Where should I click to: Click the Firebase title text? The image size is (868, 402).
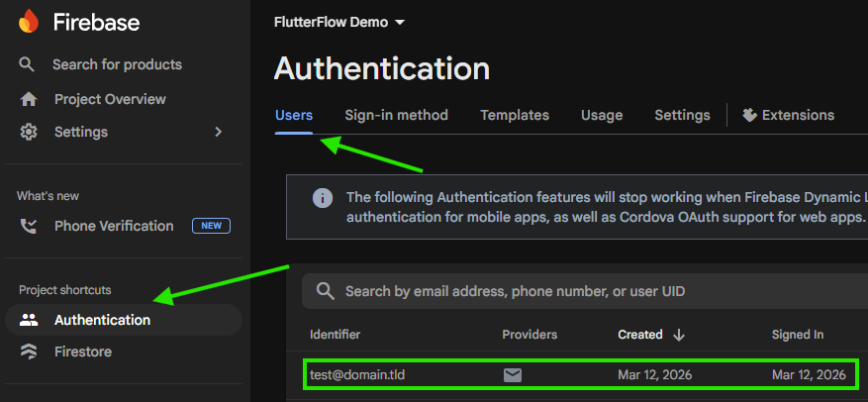click(x=96, y=23)
